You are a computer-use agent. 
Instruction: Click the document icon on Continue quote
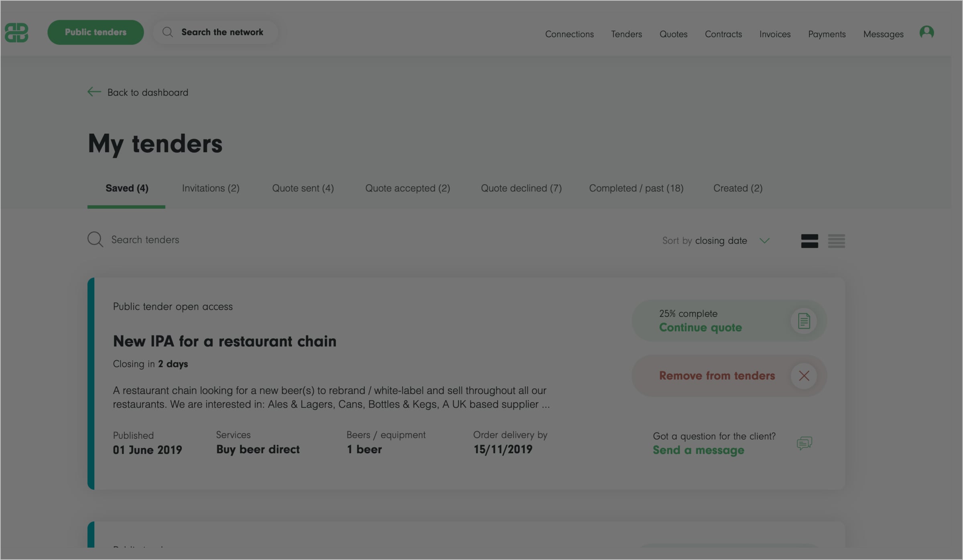tap(804, 321)
